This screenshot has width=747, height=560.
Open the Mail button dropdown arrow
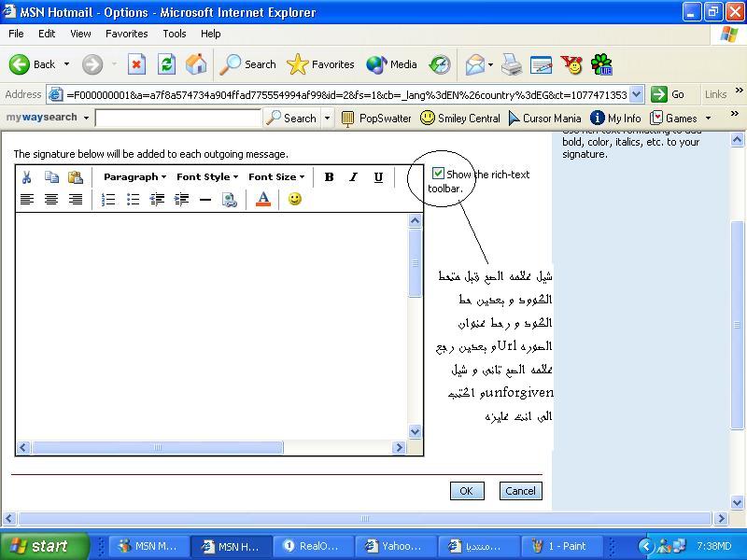coord(490,64)
